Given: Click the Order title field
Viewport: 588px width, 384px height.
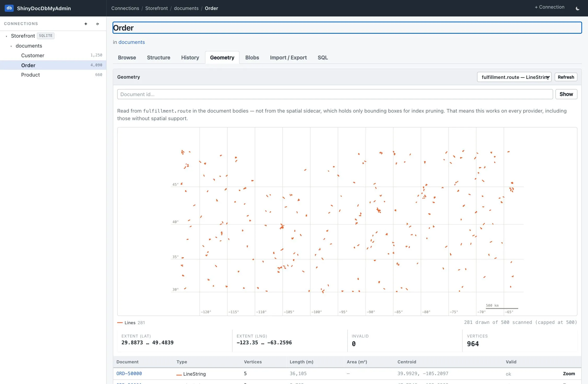Looking at the screenshot, I should 347,28.
